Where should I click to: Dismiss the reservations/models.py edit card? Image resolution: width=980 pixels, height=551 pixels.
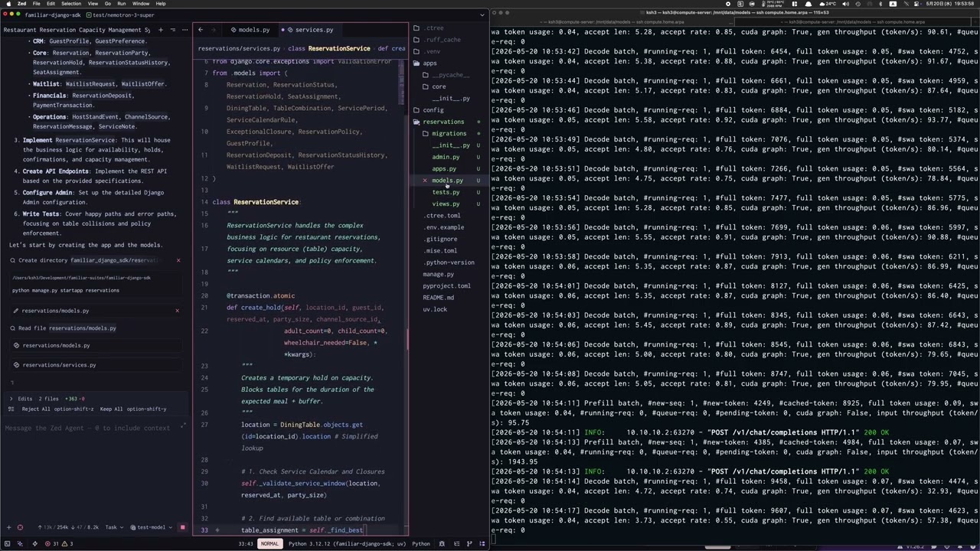click(x=177, y=311)
